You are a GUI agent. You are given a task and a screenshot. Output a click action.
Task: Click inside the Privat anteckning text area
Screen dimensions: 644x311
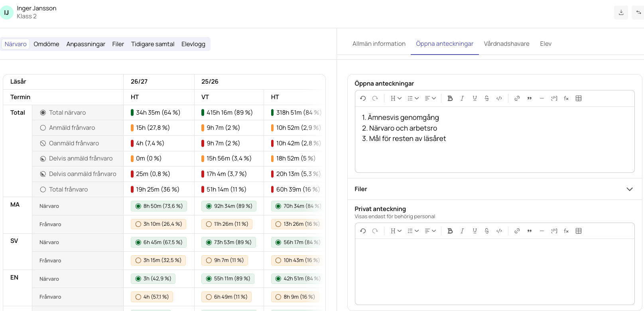coord(494,272)
